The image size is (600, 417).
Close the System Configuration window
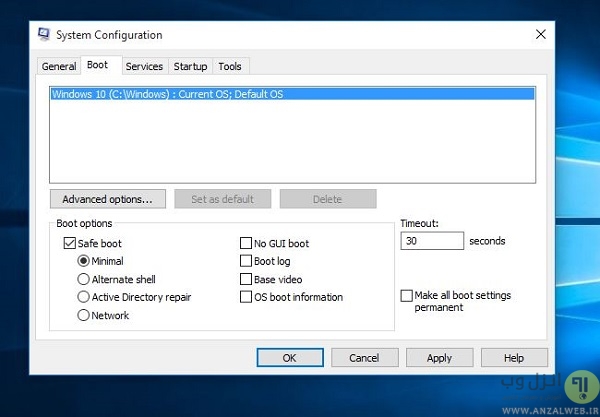point(541,35)
